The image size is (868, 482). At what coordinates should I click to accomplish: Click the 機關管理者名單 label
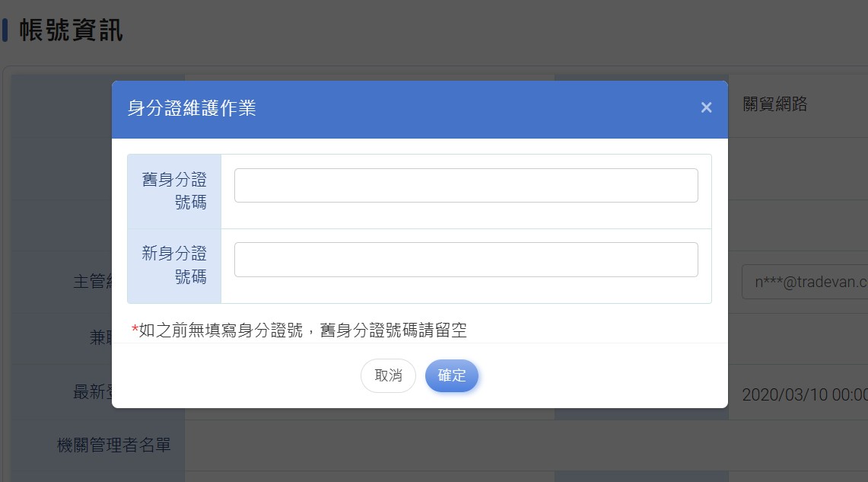coord(114,445)
